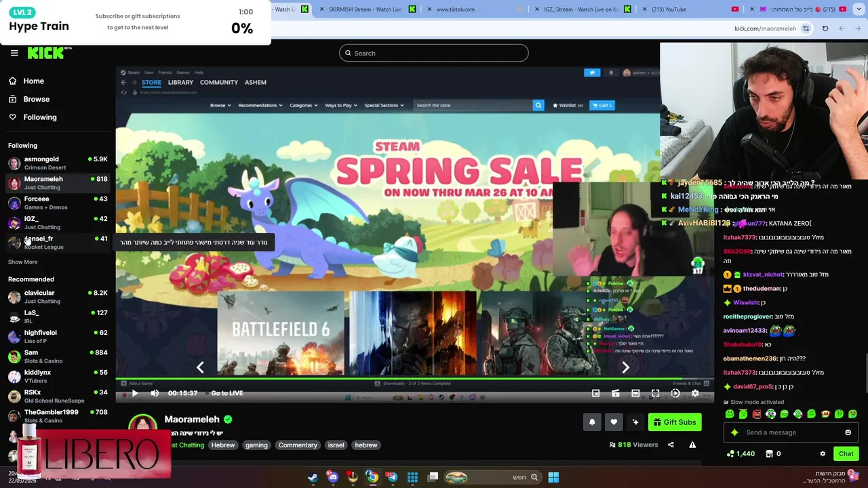Switch to (215) YouTube browser tab
Viewport: 868px width, 488px height.
[689, 9]
